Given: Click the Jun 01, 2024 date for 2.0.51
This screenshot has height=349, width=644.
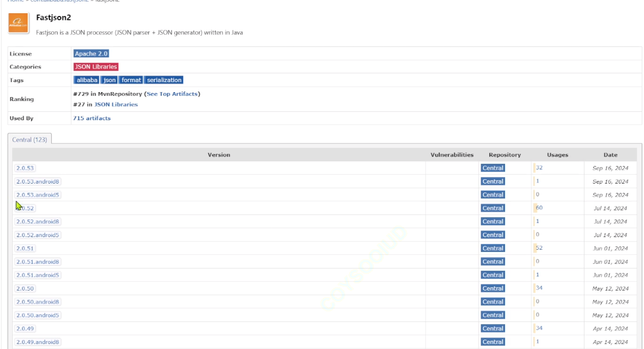Looking at the screenshot, I should [x=610, y=249].
